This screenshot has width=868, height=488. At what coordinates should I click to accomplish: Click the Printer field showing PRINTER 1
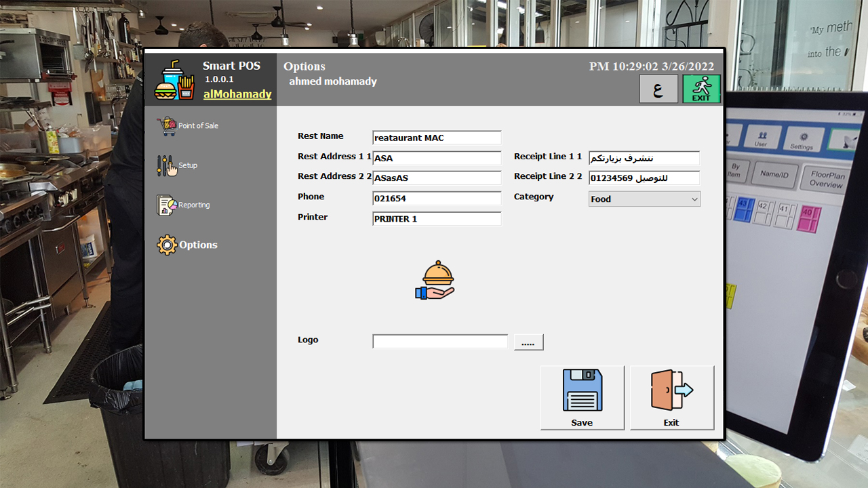(x=436, y=218)
